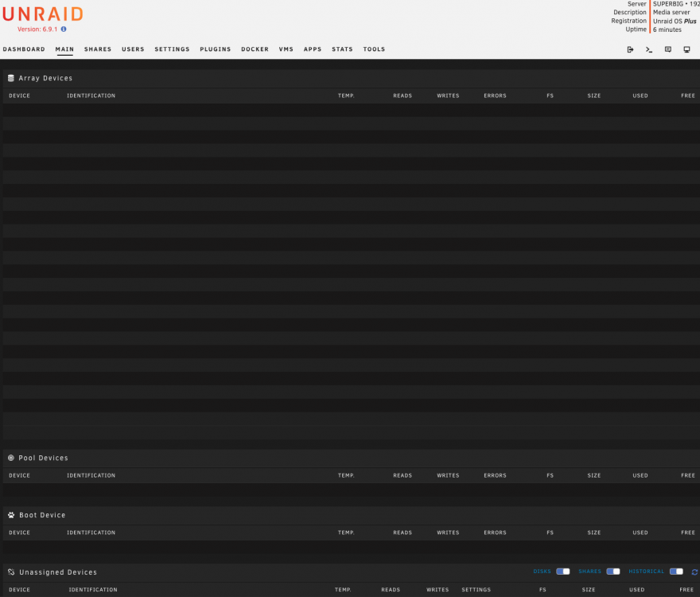This screenshot has width=700, height=597.
Task: Click the Pool Devices heading
Action: click(x=43, y=458)
